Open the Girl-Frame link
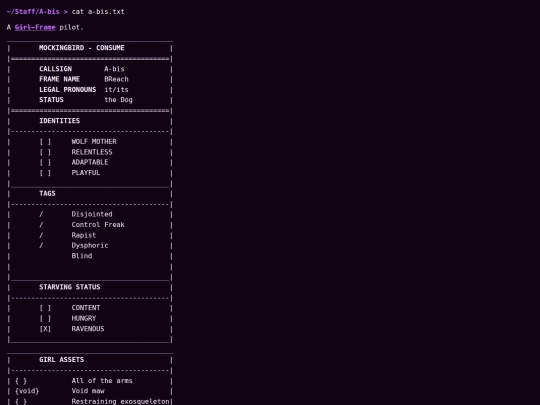Viewport: 540px width, 405px height. point(35,27)
